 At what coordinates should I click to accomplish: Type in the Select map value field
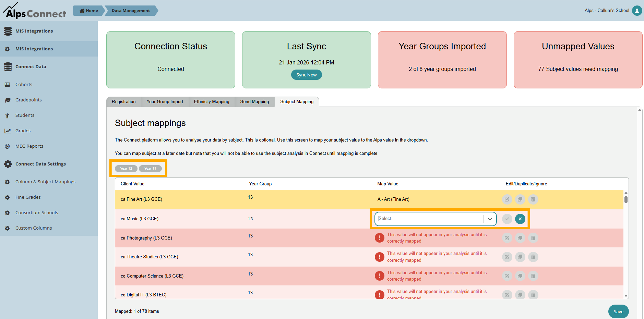[429, 219]
